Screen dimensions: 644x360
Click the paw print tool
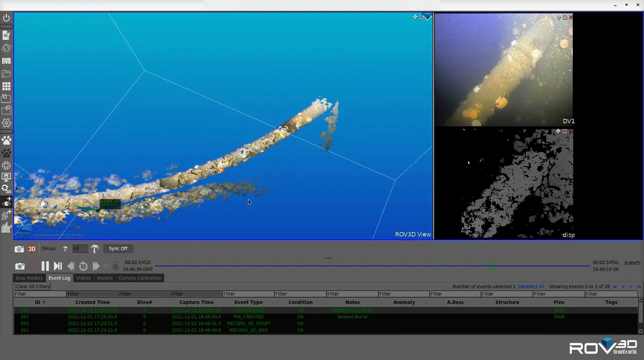point(6,140)
